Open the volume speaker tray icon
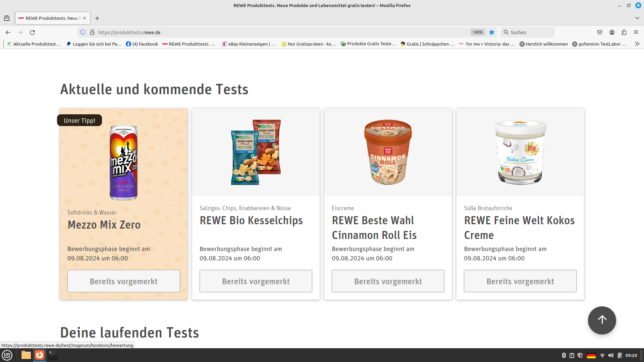This screenshot has width=644, height=362. [x=611, y=355]
